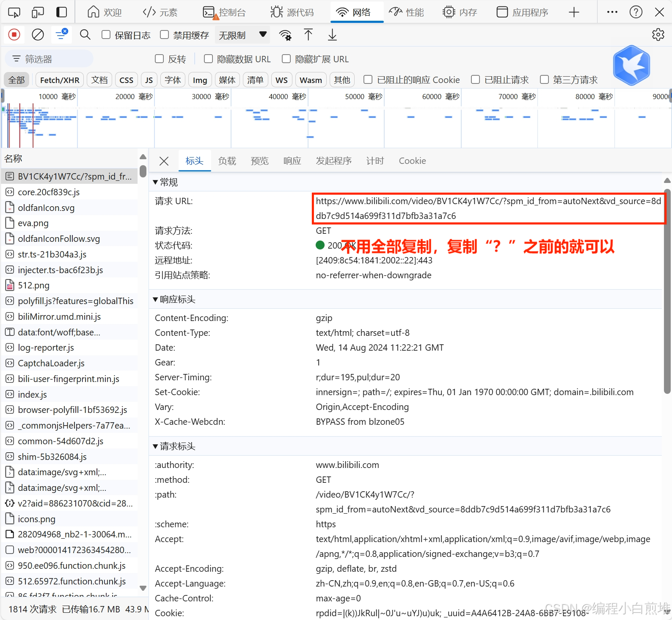The height and width of the screenshot is (620, 672).
Task: Click the blue bird floating icon
Action: (x=631, y=65)
